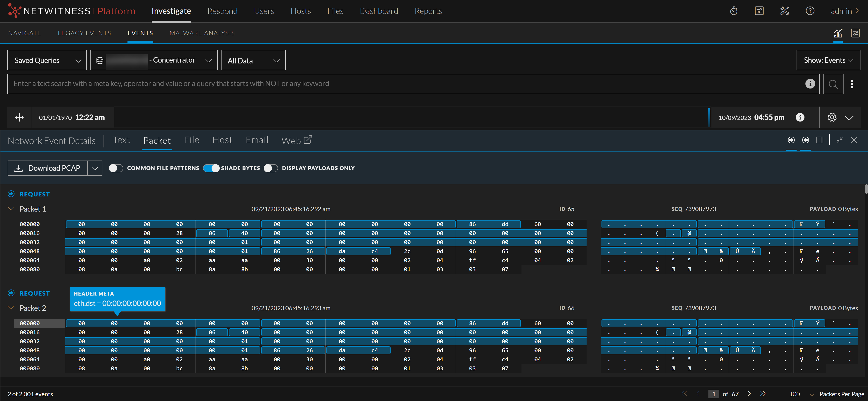Open the Malware Analysis tab
This screenshot has width=868, height=401.
[x=202, y=33]
